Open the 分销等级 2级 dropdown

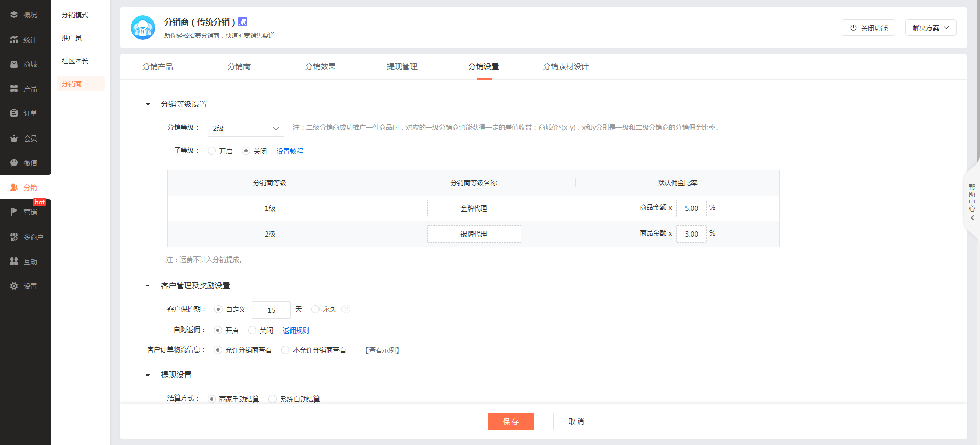click(x=246, y=128)
